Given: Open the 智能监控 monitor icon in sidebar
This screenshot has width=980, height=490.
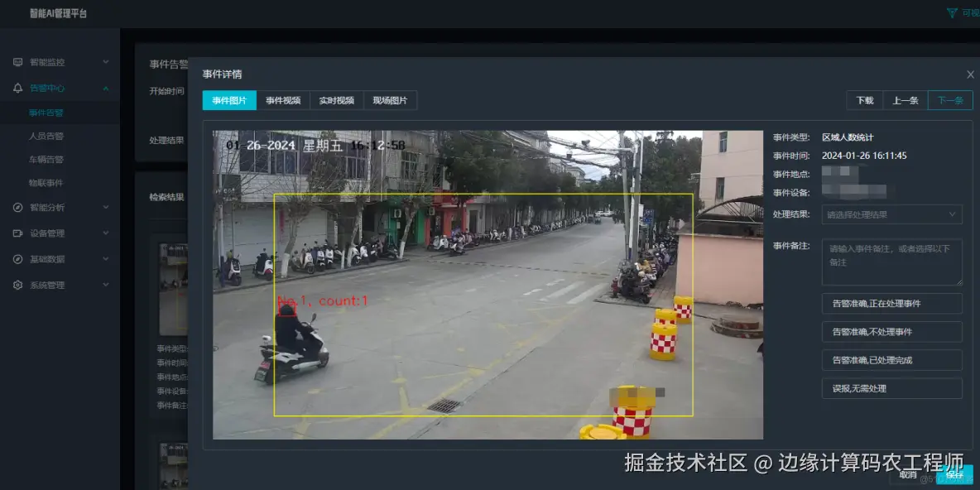Looking at the screenshot, I should [17, 61].
